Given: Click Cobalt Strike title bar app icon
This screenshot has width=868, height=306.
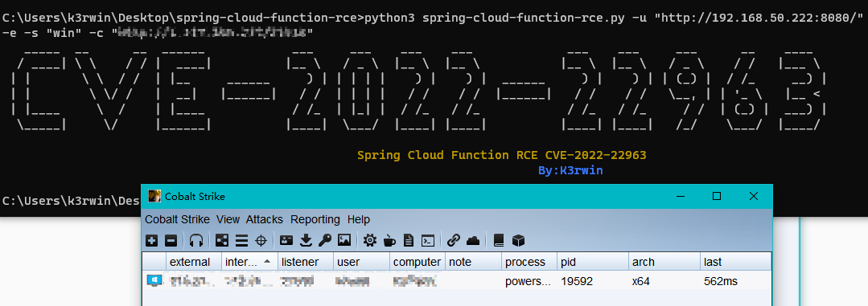Looking at the screenshot, I should [154, 196].
